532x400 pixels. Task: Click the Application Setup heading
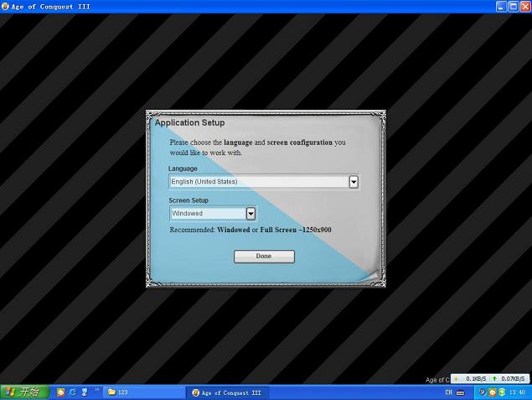(x=189, y=123)
